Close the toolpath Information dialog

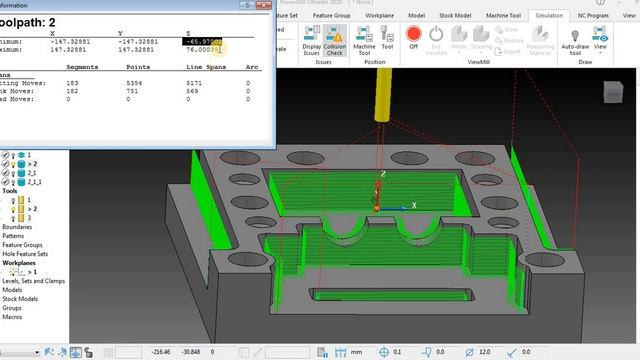[264, 5]
